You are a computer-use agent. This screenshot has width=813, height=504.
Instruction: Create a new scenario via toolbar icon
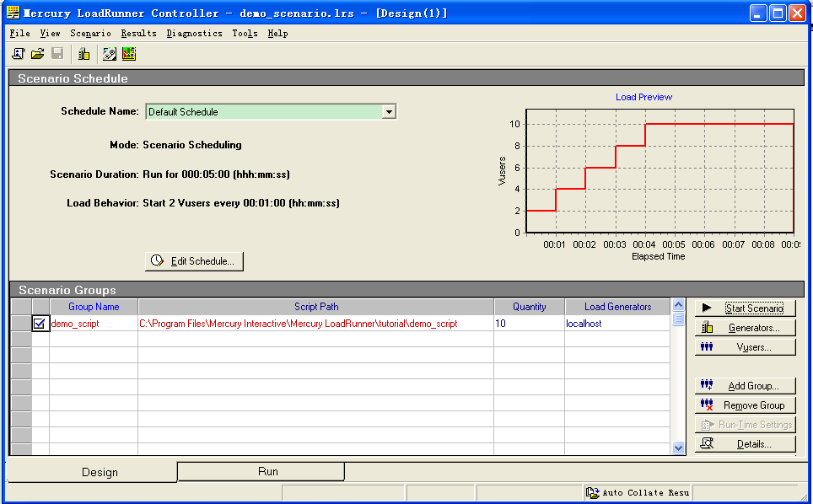tap(18, 52)
